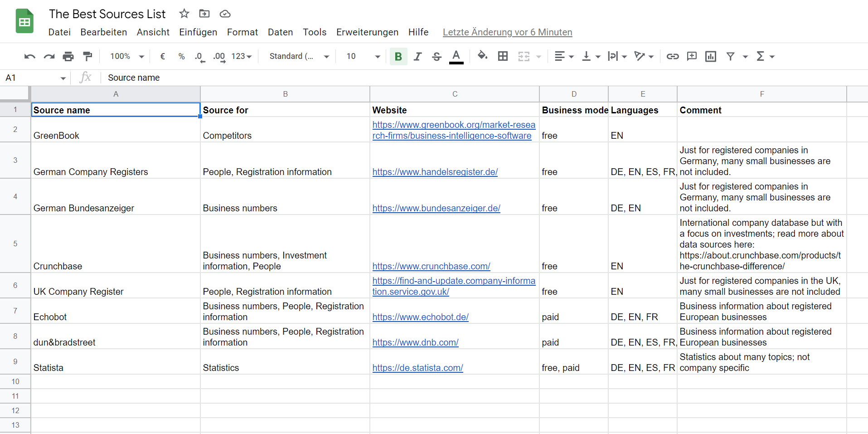This screenshot has width=868, height=434.
Task: Decrease decimal places icon
Action: pyautogui.click(x=199, y=57)
